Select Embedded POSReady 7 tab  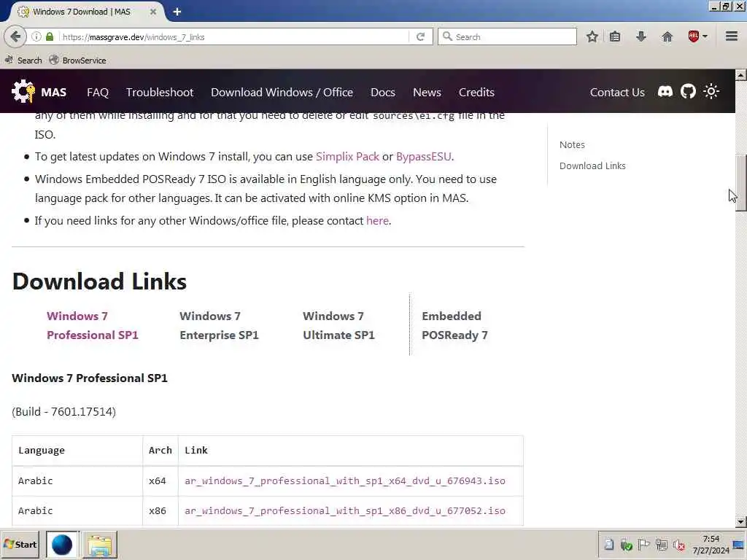(x=454, y=326)
